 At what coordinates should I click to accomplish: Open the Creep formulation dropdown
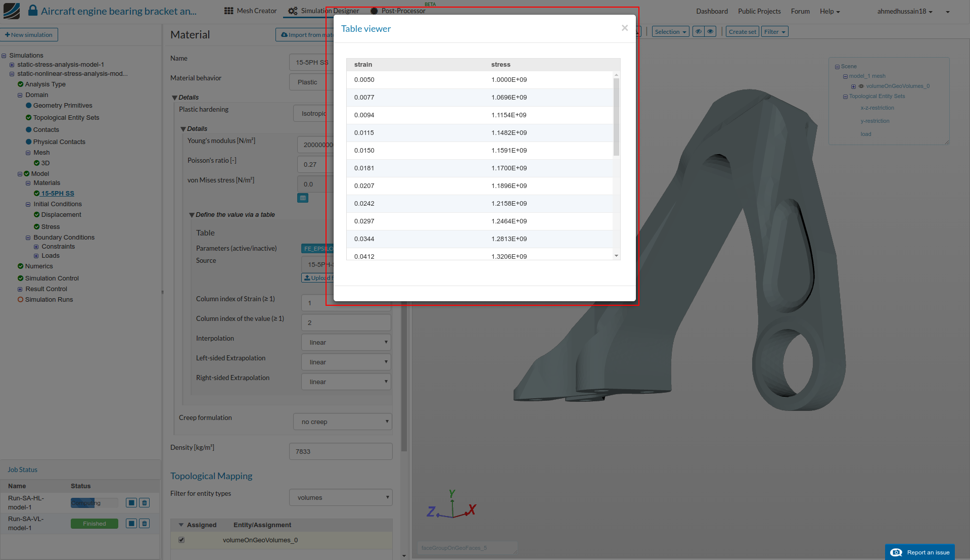342,422
